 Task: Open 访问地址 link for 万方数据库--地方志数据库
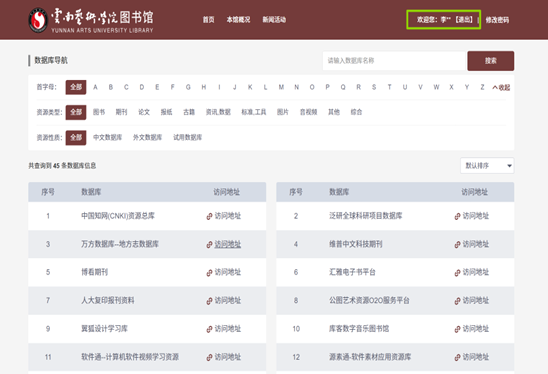coord(228,244)
